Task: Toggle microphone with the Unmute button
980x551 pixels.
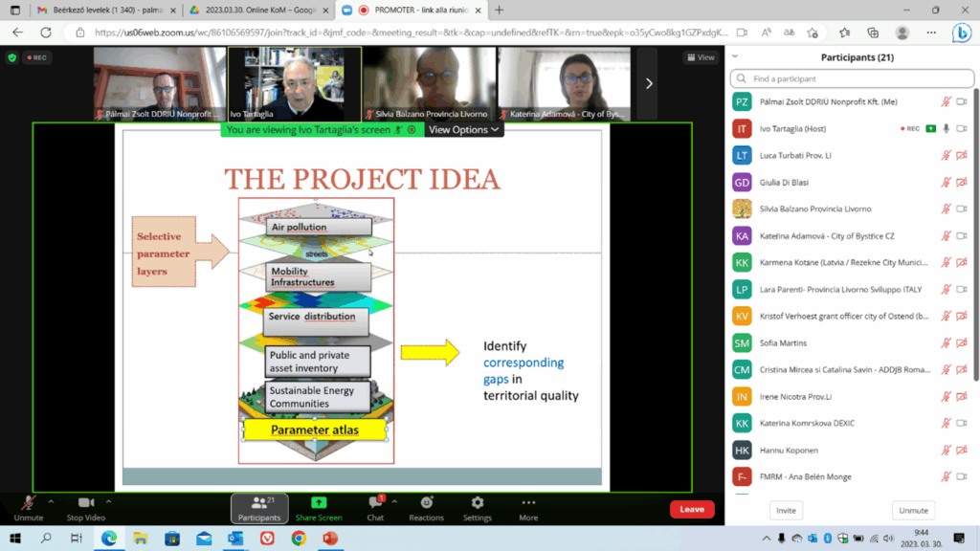Action: click(x=29, y=508)
